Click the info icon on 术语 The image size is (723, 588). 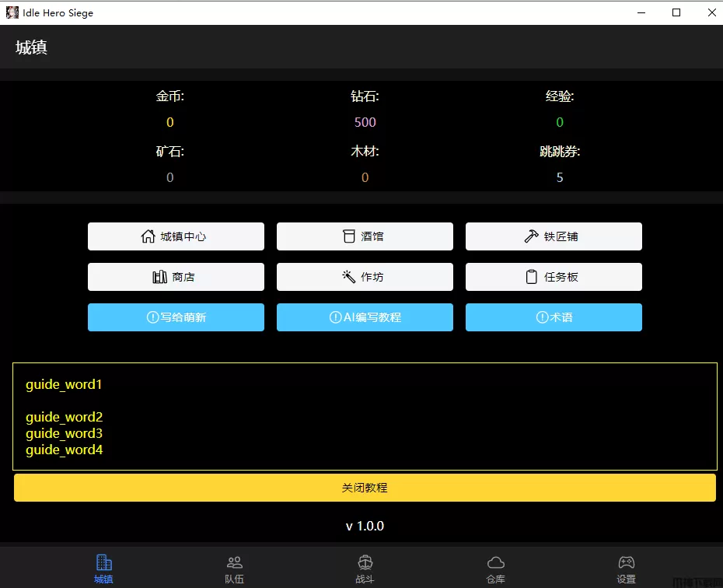(542, 317)
